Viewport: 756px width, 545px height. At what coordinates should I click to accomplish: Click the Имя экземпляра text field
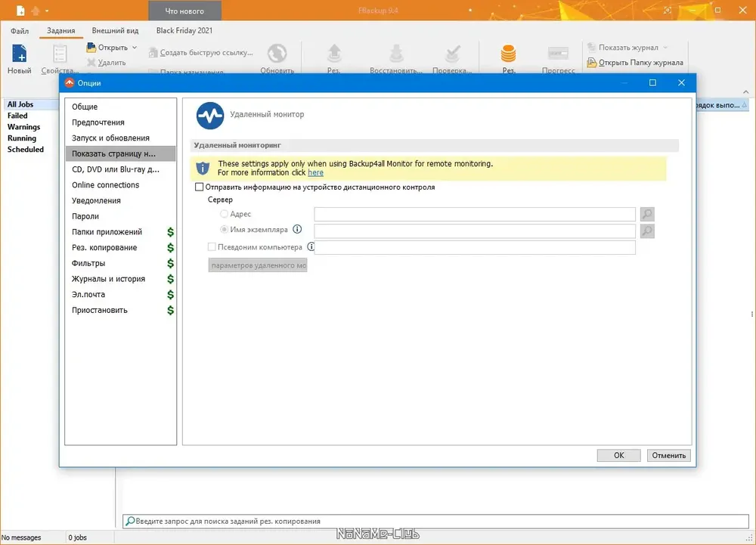[475, 231]
